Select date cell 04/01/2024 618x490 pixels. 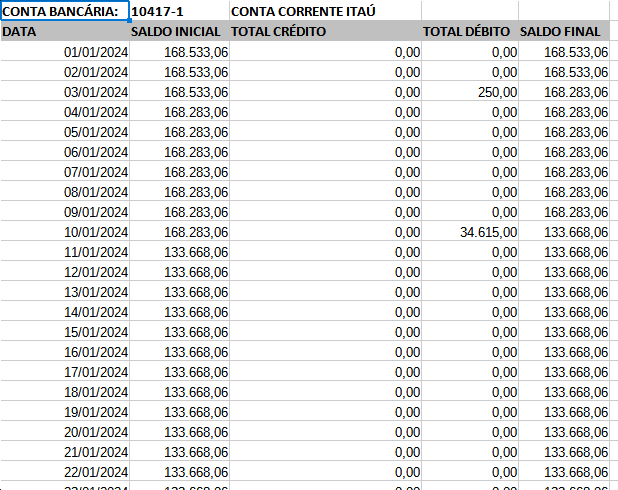[x=65, y=112]
